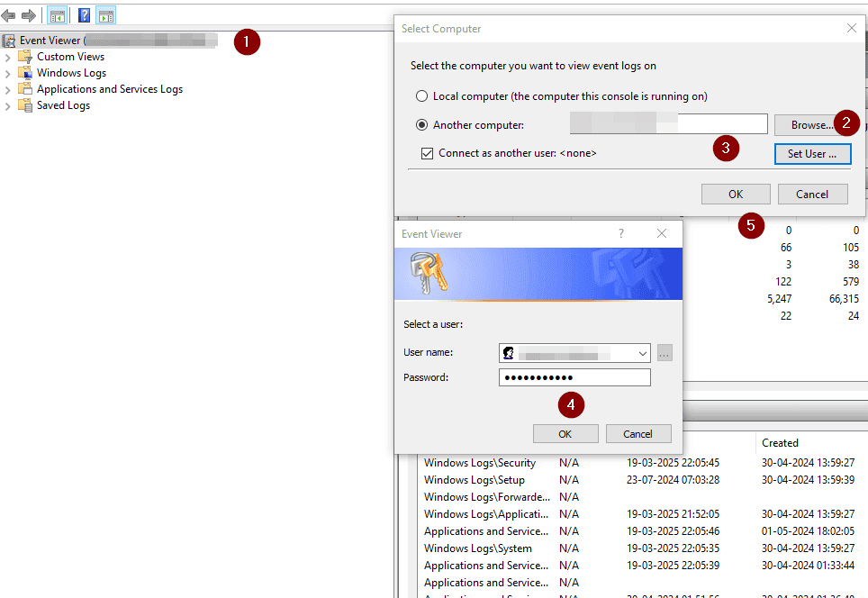Select the Event Viewer root tree item
The width and height of the screenshot is (868, 598).
(50, 41)
